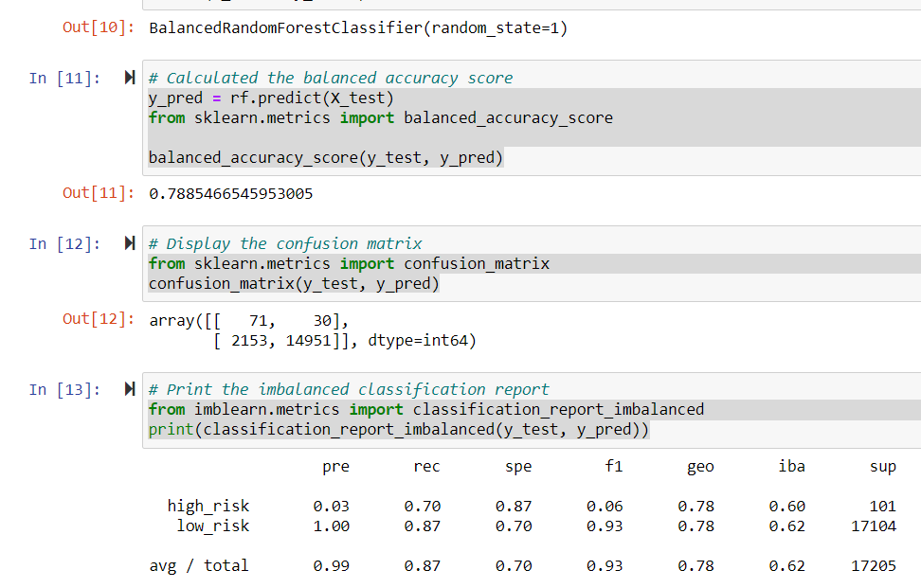Click the high_risk row label
Screen dimensions: 921x588
[x=208, y=506]
